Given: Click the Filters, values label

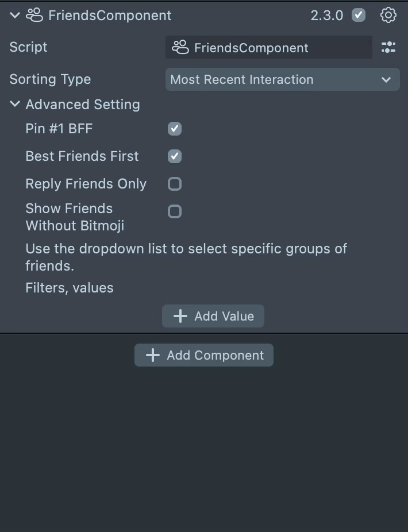Looking at the screenshot, I should (70, 288).
